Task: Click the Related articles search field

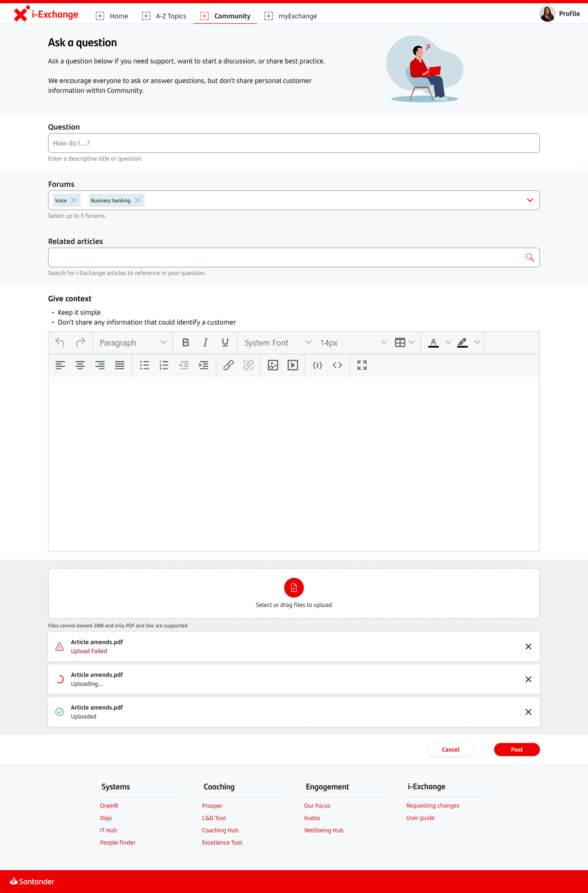Action: point(294,257)
